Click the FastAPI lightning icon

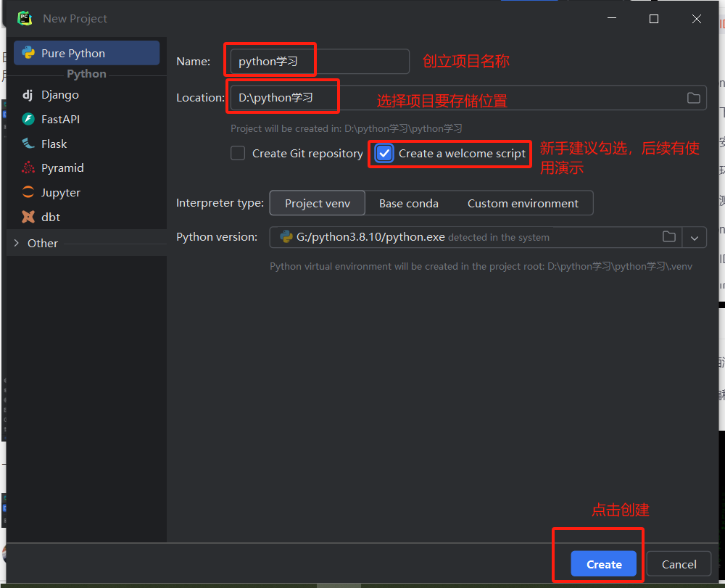28,119
